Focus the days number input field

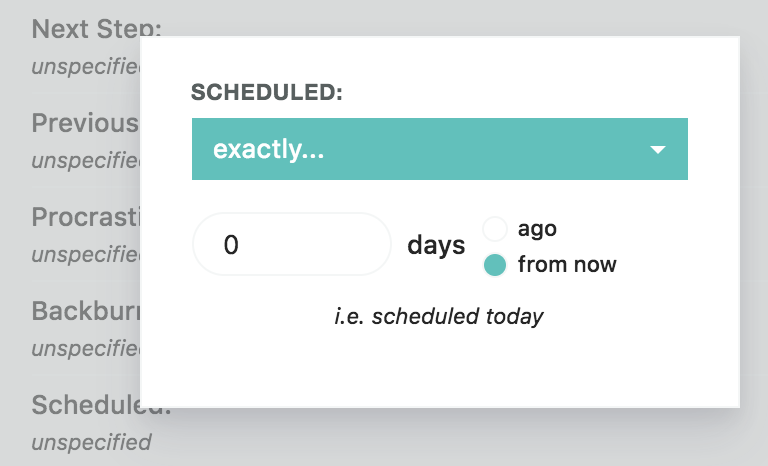pyautogui.click(x=291, y=244)
